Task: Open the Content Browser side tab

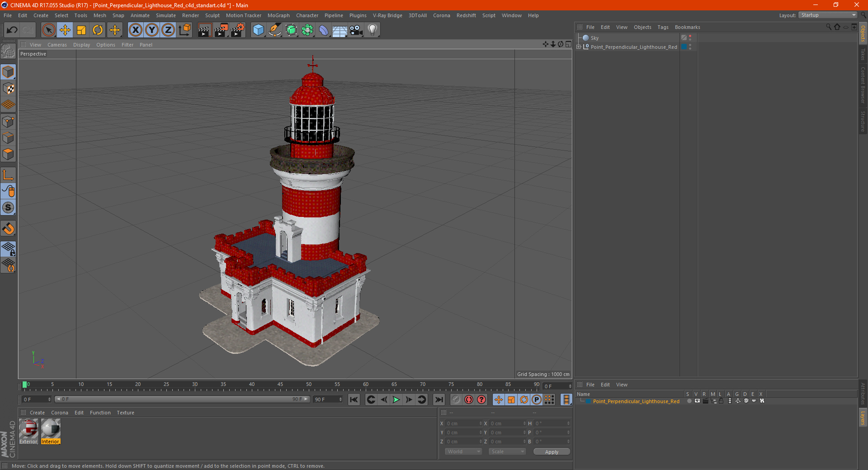Action: click(863, 85)
